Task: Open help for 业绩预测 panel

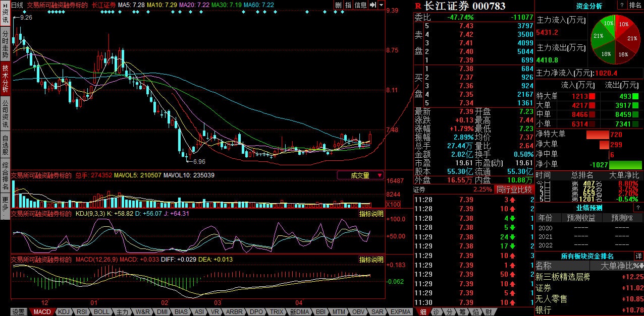Action: pyautogui.click(x=638, y=208)
